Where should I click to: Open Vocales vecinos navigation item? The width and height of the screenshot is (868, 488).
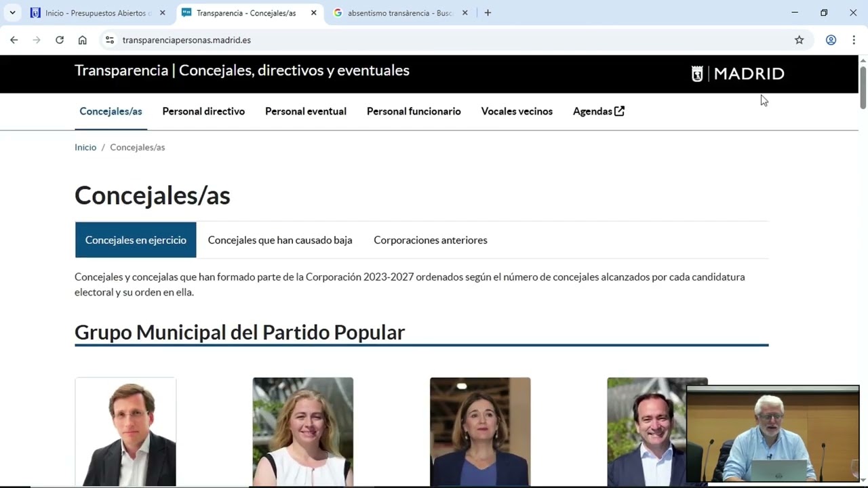point(517,111)
